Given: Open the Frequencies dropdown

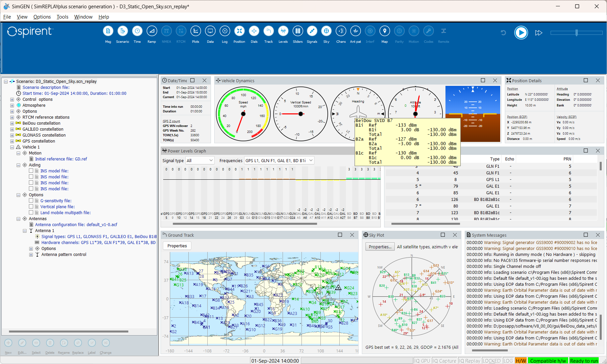Looking at the screenshot, I should click(279, 160).
